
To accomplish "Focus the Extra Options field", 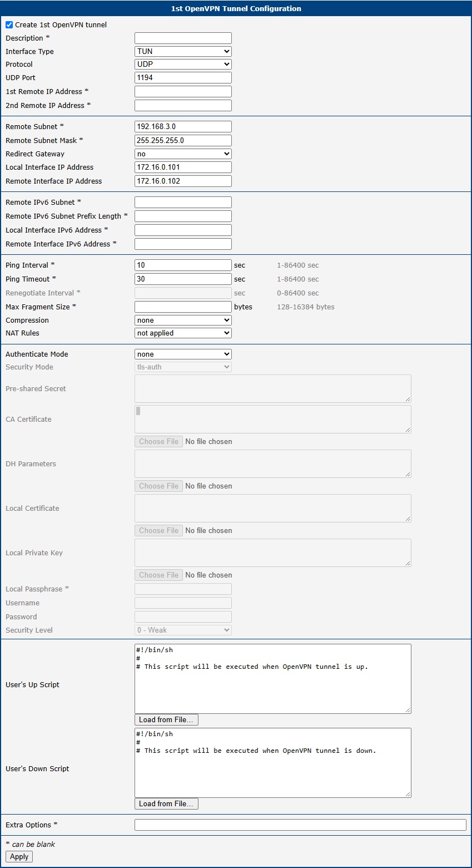I will coord(300,825).
